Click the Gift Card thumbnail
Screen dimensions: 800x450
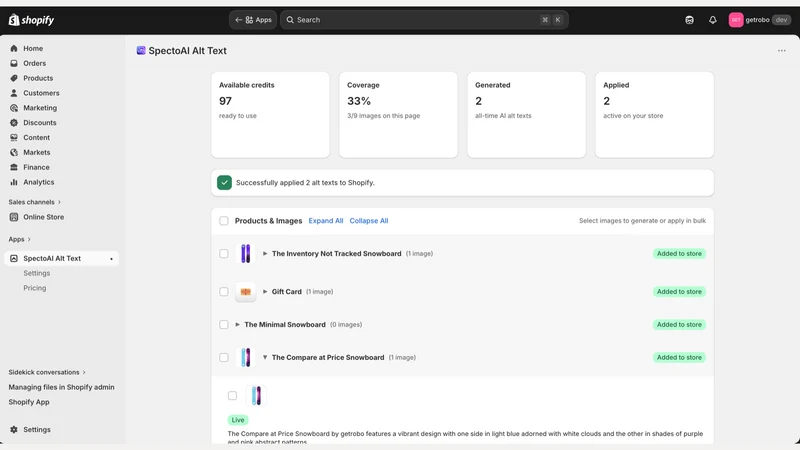[245, 291]
